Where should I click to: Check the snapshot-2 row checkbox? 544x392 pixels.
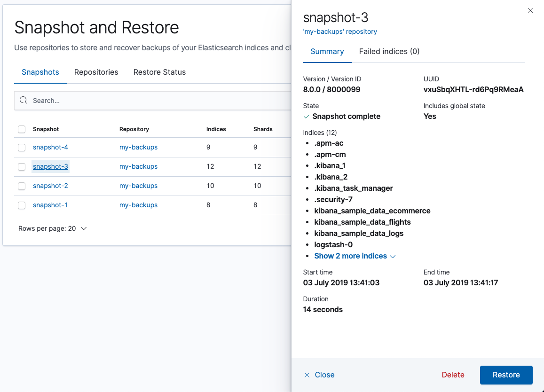pos(22,186)
